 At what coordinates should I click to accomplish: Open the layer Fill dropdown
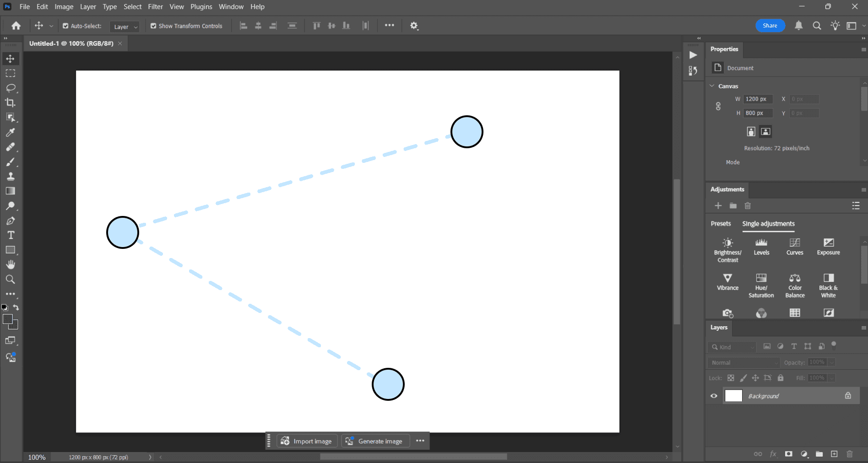click(x=832, y=378)
